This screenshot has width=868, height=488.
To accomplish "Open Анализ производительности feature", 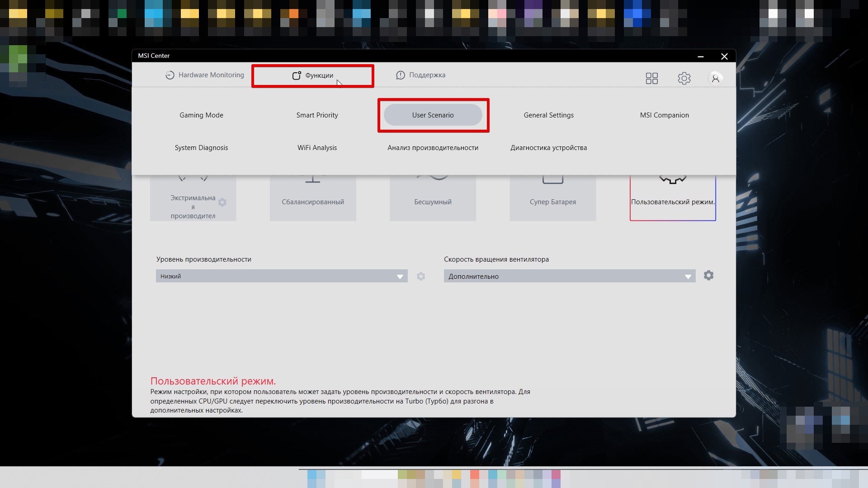I will pyautogui.click(x=433, y=148).
